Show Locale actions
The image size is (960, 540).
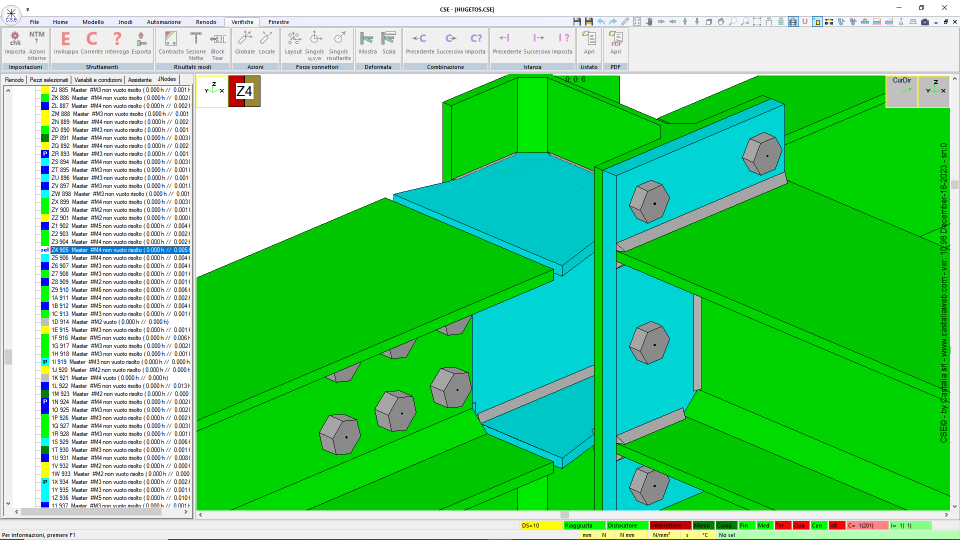[x=267, y=43]
